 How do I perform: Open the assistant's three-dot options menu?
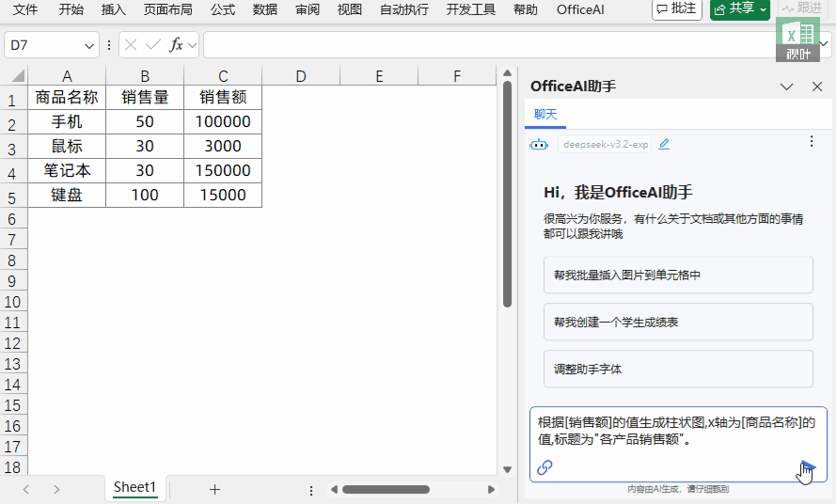point(812,141)
